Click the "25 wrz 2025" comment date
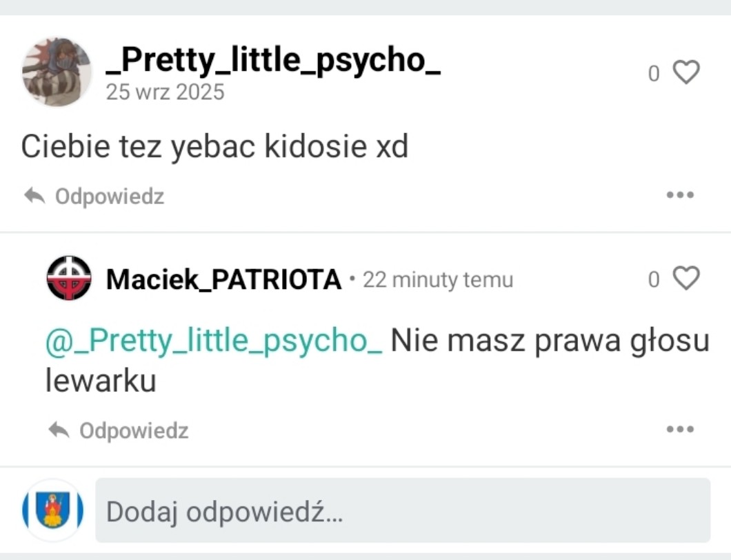This screenshot has height=560, width=731. [166, 92]
